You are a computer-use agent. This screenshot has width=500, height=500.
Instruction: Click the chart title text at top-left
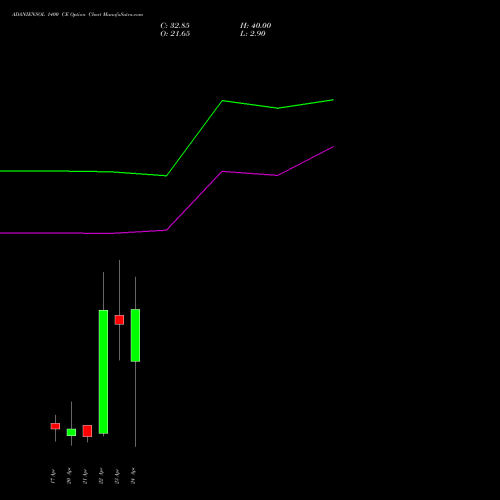tap(77, 15)
